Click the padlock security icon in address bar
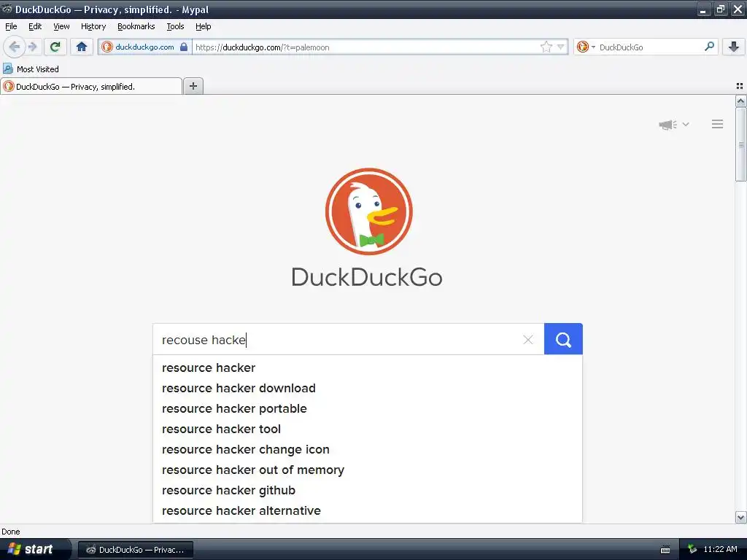 [x=184, y=47]
